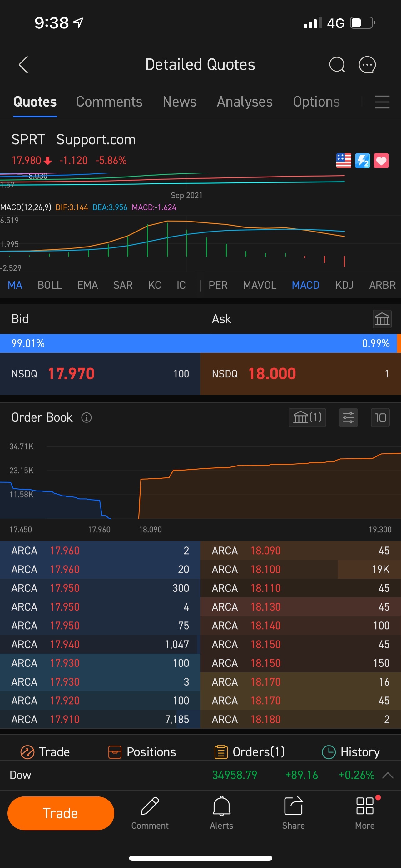Switch to the Options tab
401x868 pixels.
click(316, 102)
